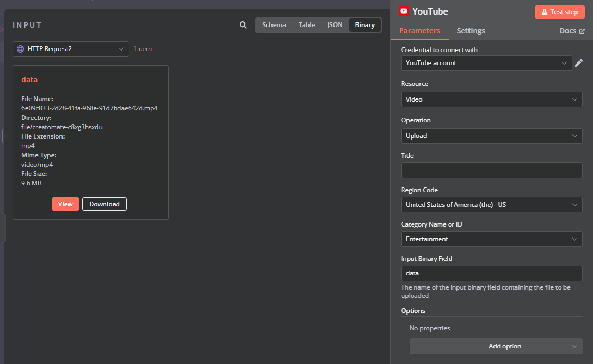Switch to Table view
The image size is (593, 364).
tap(306, 25)
